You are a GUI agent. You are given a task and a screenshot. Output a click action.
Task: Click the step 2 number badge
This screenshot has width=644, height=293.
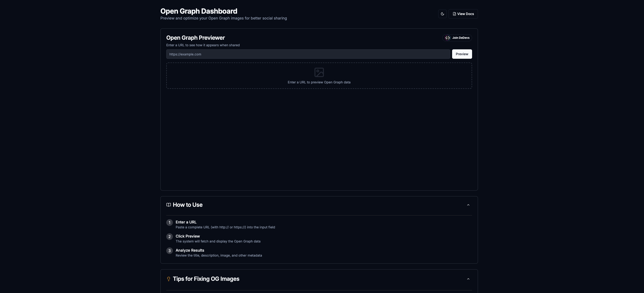[x=170, y=237]
